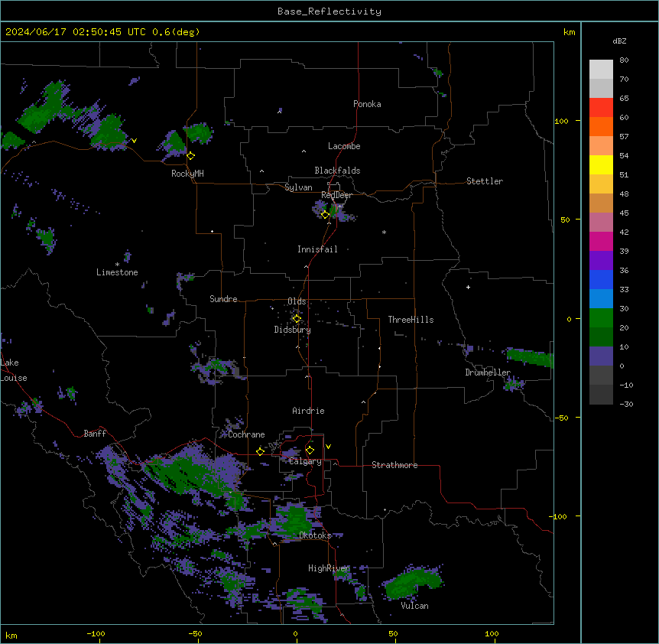Select the yellow 51-54 dBZ legend swatch
Image resolution: width=659 pixels, height=644 pixels.
click(x=601, y=164)
